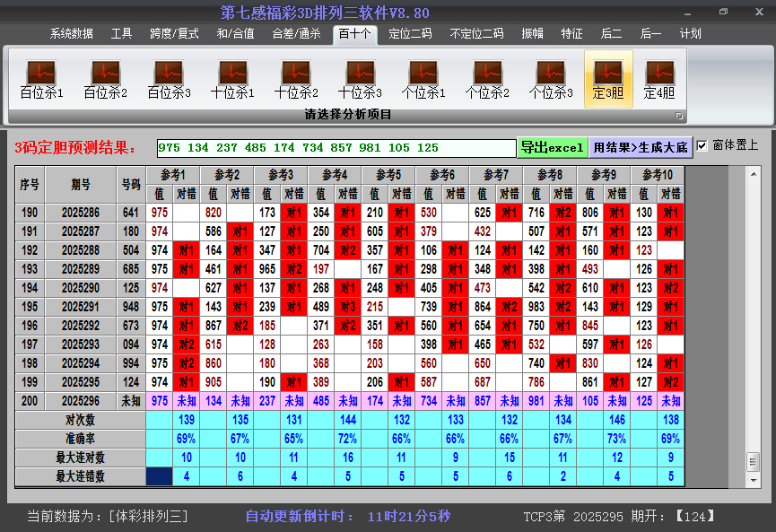Switch to the 百十个 tab

pos(353,33)
